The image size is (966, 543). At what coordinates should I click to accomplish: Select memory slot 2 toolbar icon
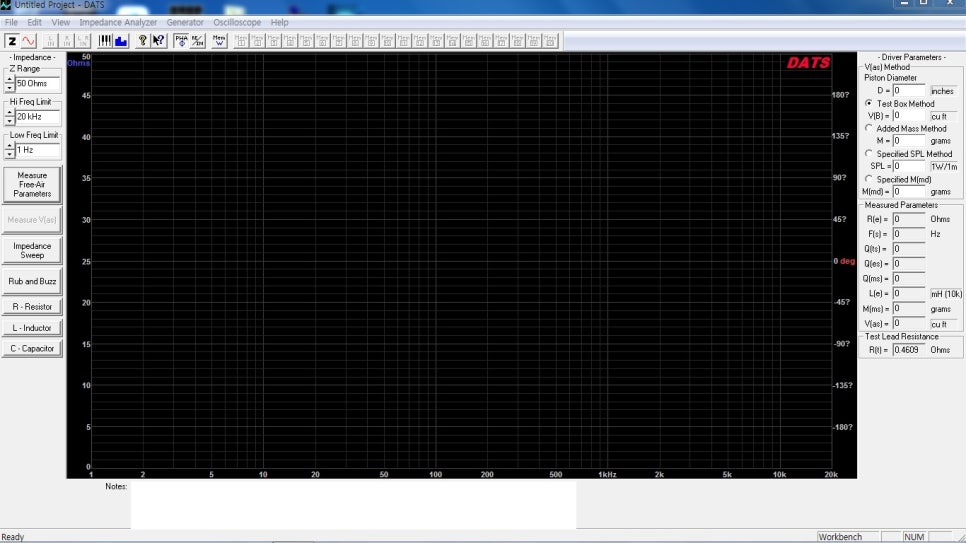click(x=258, y=41)
